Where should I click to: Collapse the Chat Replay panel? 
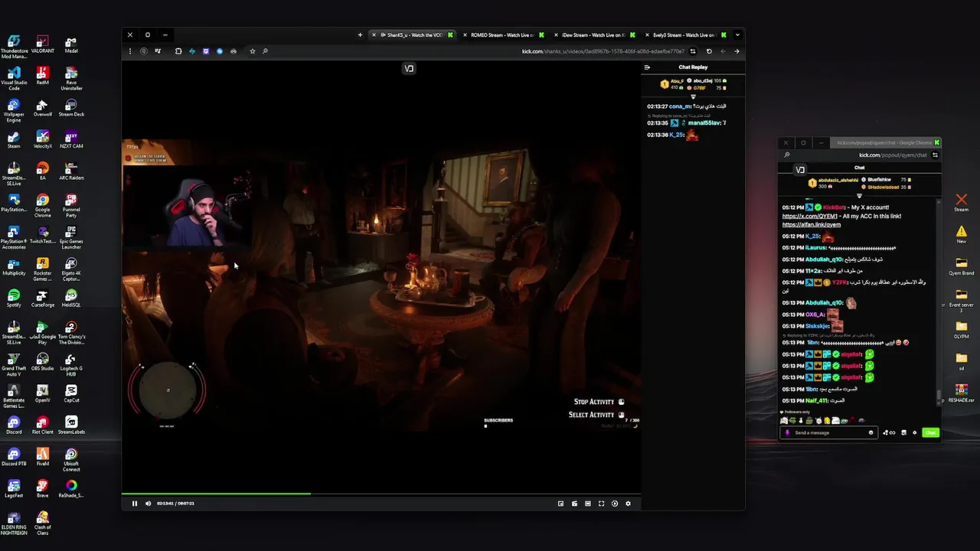(647, 67)
